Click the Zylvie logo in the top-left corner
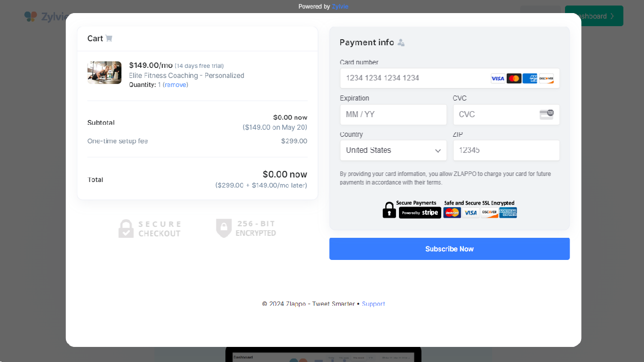The height and width of the screenshot is (362, 644). click(30, 16)
